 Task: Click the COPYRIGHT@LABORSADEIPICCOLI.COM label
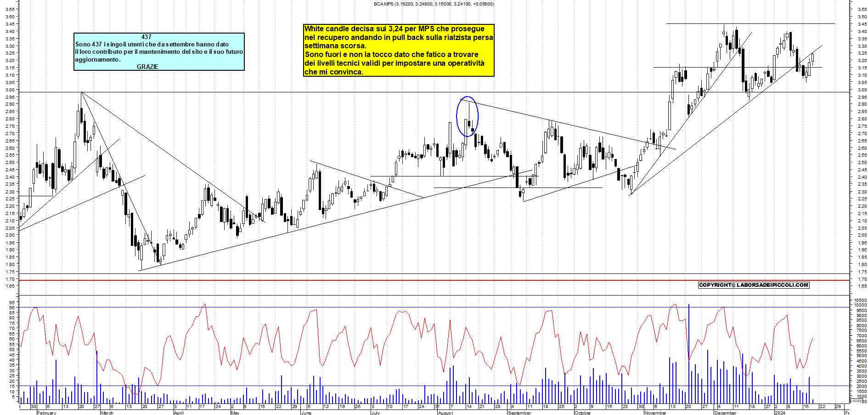753,285
